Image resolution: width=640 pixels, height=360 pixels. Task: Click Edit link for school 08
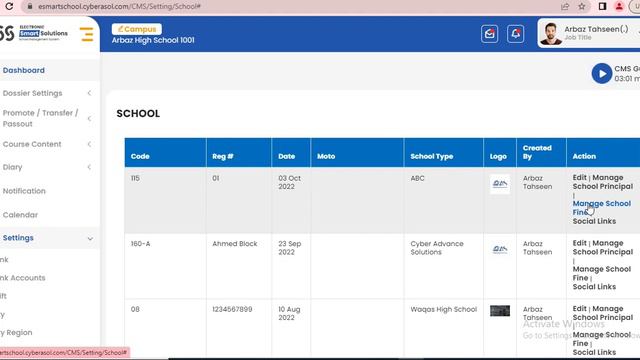[580, 309]
